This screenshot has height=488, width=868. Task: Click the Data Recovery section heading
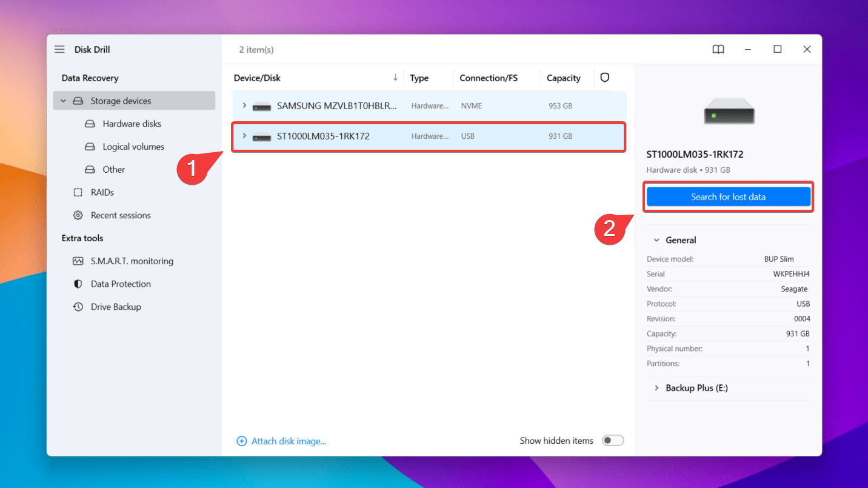(90, 78)
